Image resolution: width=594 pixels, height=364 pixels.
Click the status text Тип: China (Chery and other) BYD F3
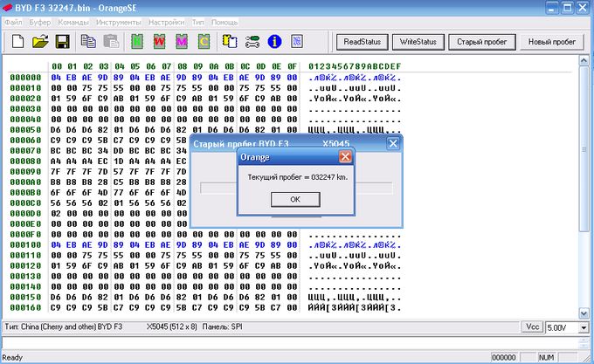tap(63, 326)
